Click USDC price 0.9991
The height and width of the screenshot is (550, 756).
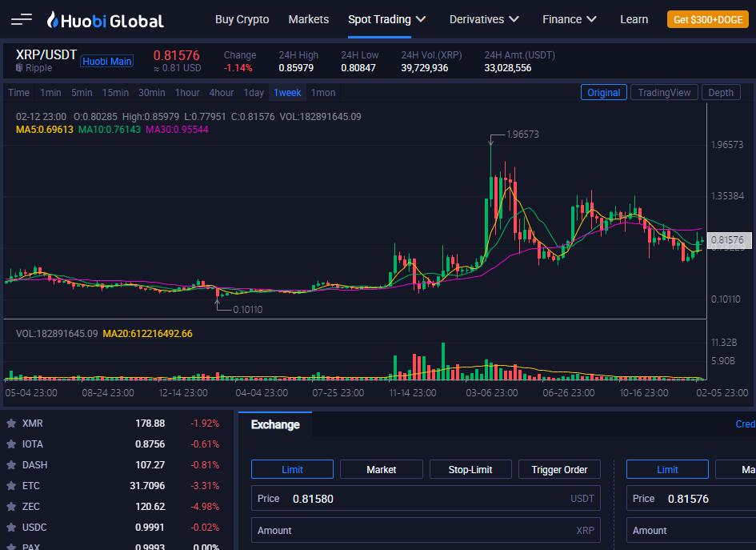(x=150, y=528)
